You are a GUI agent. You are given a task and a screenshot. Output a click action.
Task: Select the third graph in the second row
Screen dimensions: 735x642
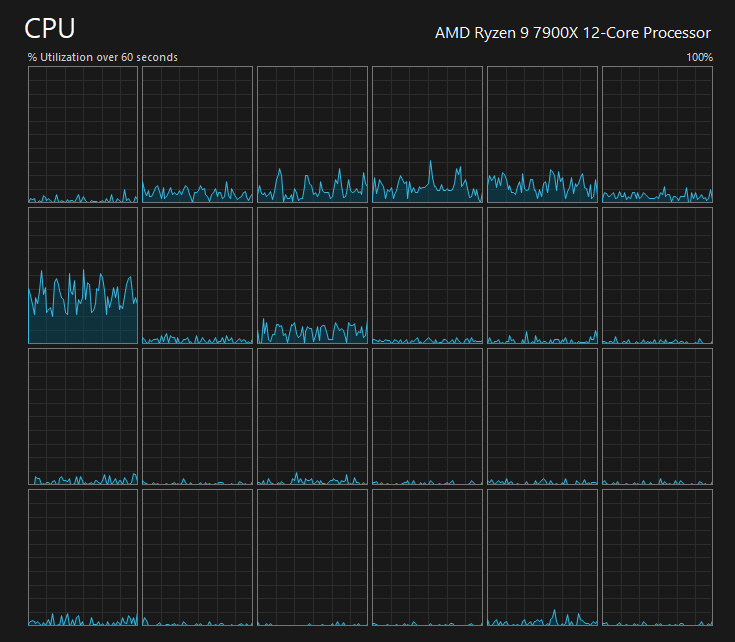pos(312,276)
